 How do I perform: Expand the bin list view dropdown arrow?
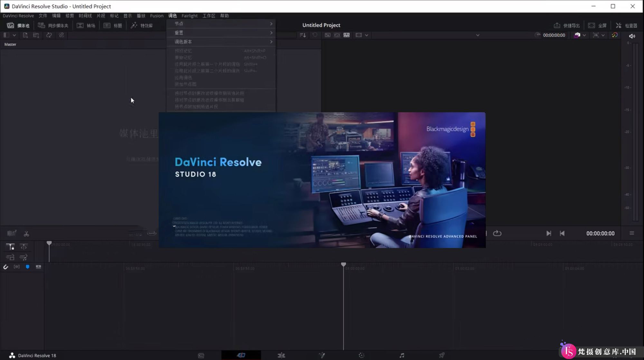(14, 35)
